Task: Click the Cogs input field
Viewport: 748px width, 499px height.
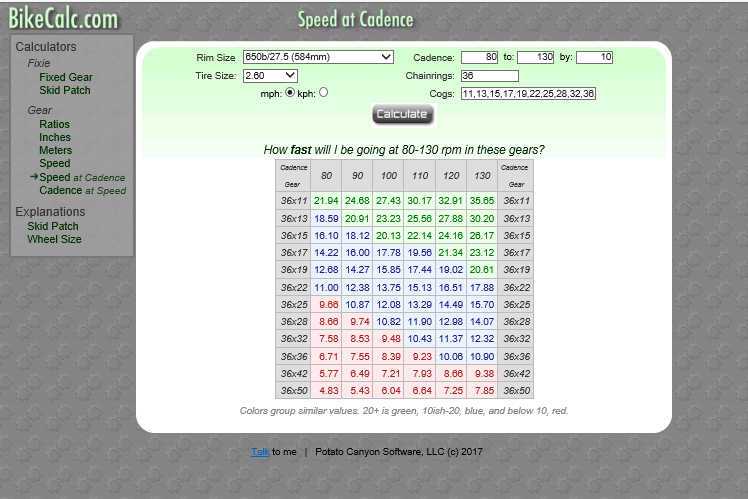Action: (x=528, y=94)
